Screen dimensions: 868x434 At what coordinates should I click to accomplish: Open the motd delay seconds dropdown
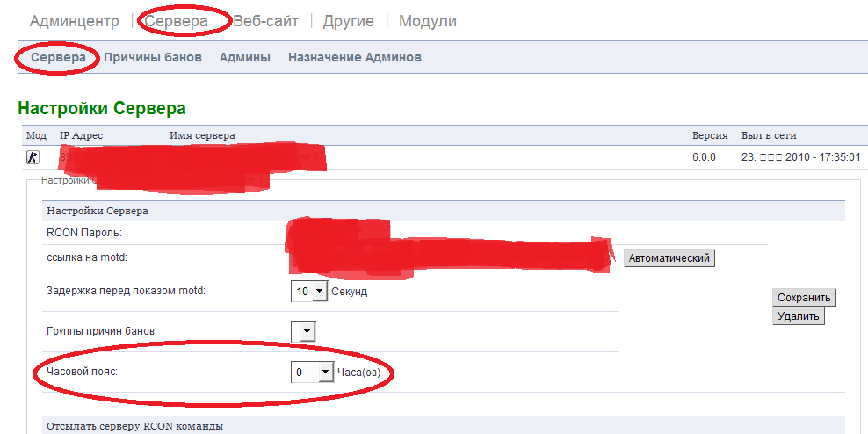pyautogui.click(x=309, y=291)
